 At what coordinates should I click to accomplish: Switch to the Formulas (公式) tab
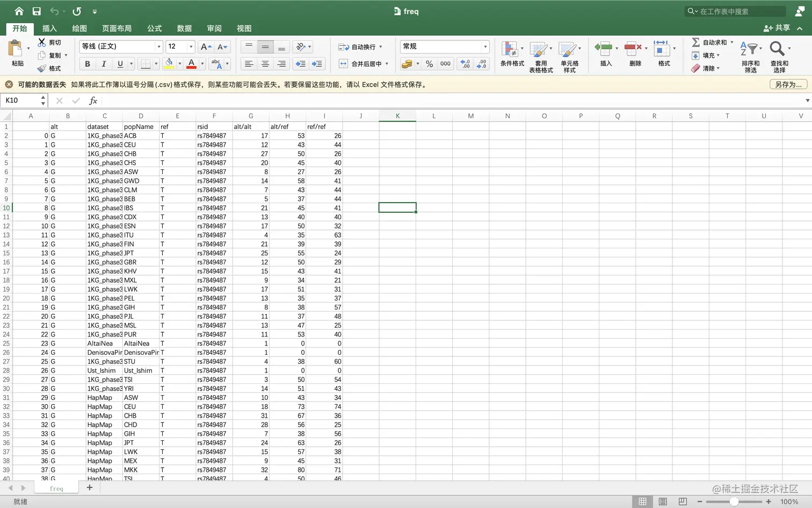tap(155, 28)
